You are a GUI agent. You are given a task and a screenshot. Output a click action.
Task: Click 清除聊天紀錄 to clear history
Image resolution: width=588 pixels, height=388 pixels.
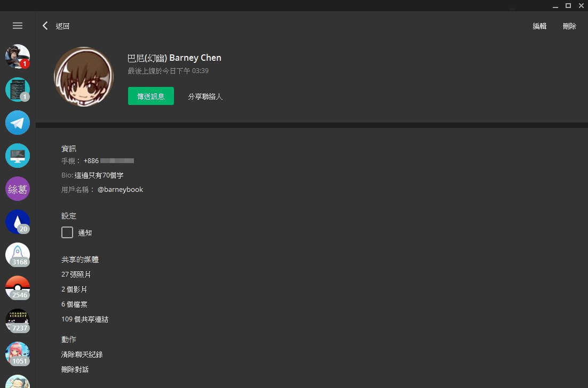pyautogui.click(x=82, y=354)
